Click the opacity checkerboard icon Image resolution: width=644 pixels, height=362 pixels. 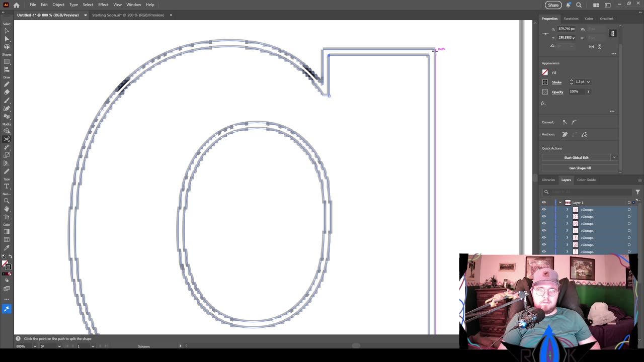545,92
